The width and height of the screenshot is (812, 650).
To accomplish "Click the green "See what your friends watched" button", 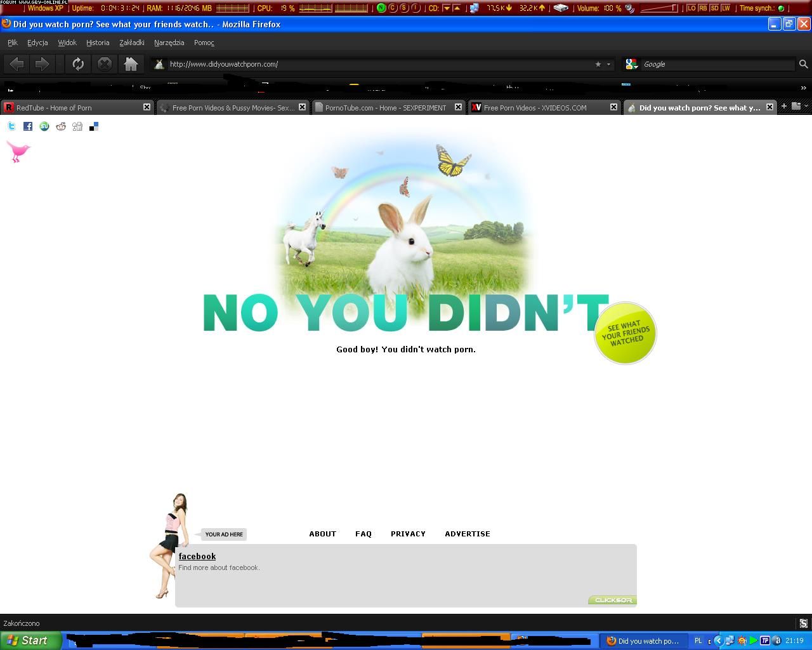I will 625,333.
